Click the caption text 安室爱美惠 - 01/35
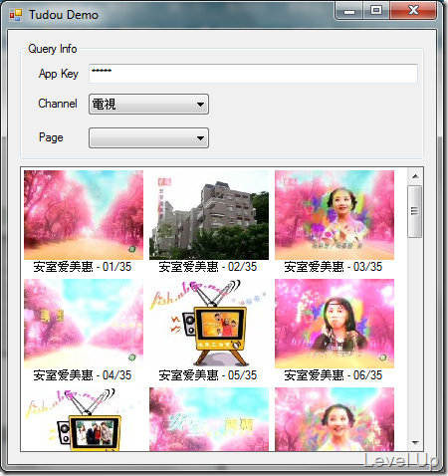Viewport: 448px width, 476px height. pyautogui.click(x=83, y=267)
